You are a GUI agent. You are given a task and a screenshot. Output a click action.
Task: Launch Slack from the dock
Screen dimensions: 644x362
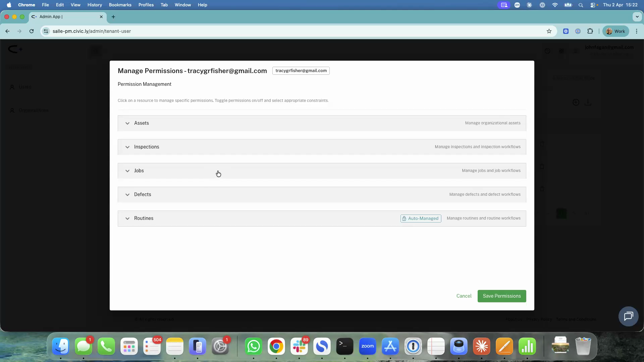299,346
